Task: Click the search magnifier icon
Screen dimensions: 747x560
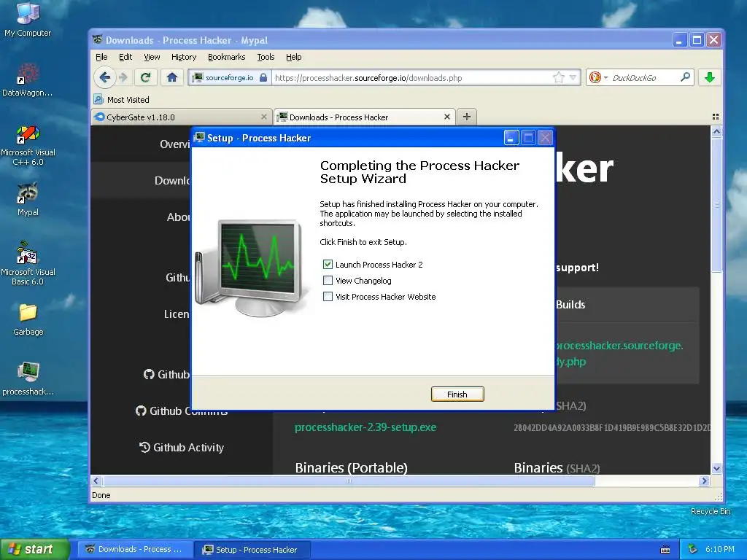Action: (x=685, y=77)
